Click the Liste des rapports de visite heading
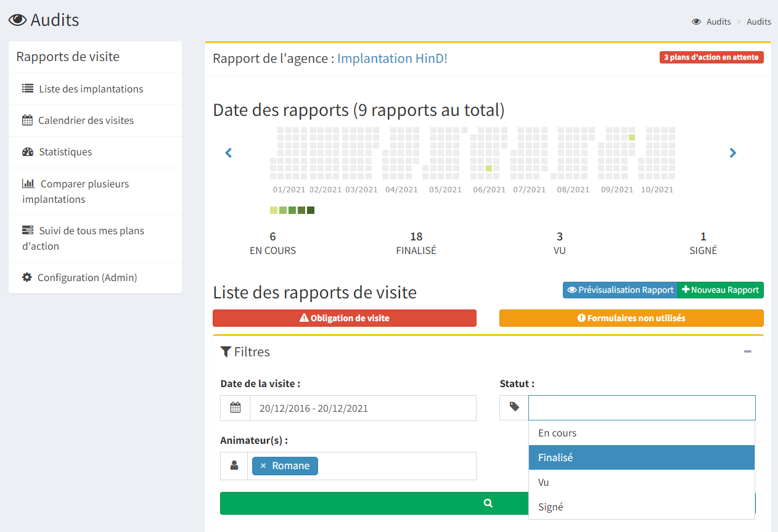 point(315,292)
